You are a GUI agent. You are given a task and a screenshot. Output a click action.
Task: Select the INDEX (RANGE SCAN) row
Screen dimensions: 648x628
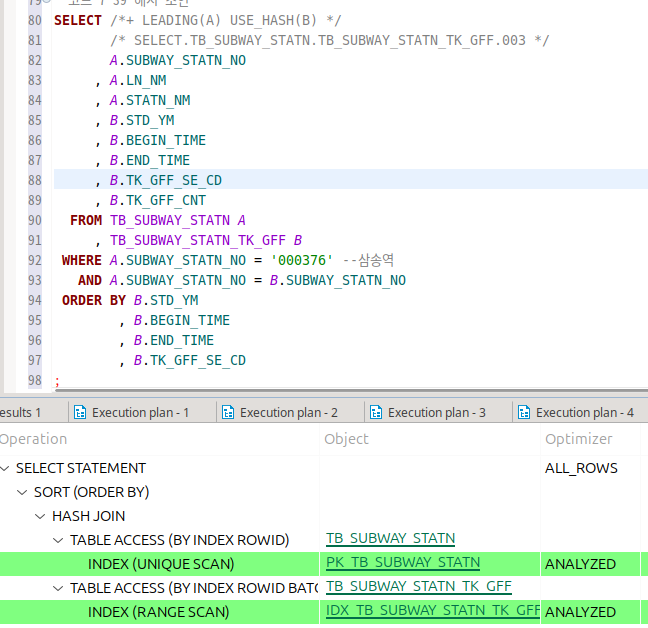(158, 612)
